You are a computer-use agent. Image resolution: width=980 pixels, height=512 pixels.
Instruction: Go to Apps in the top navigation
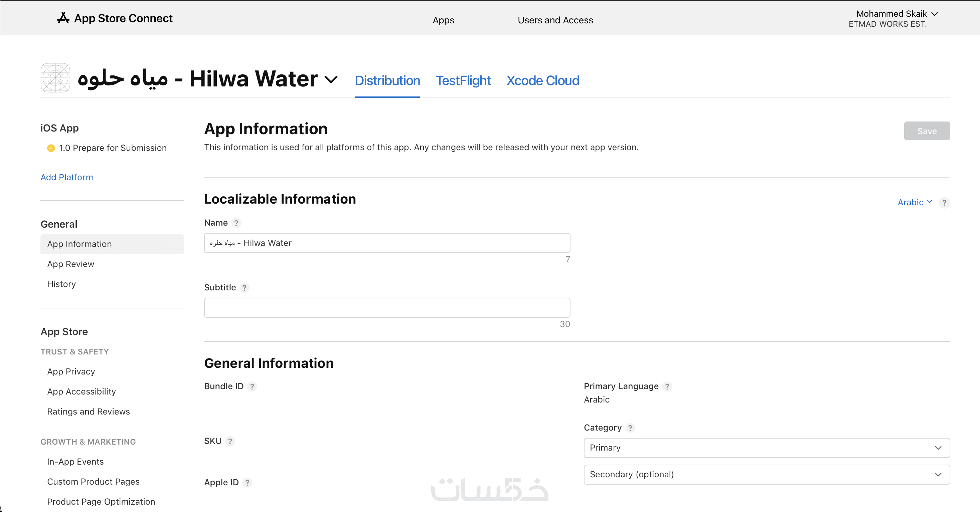tap(443, 20)
